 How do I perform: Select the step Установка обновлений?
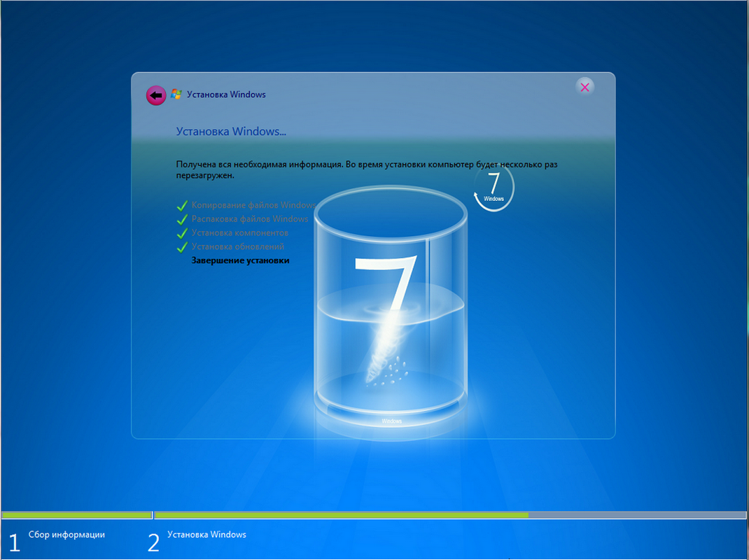click(238, 246)
